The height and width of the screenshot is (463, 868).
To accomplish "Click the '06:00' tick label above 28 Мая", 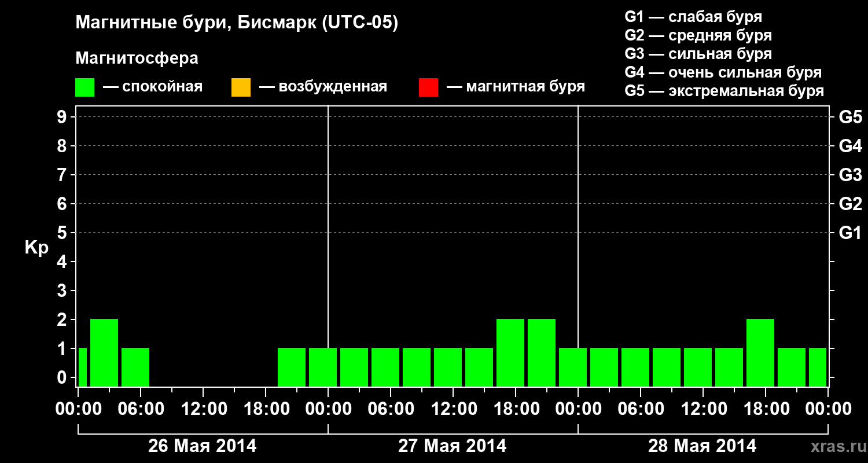I will click(641, 409).
